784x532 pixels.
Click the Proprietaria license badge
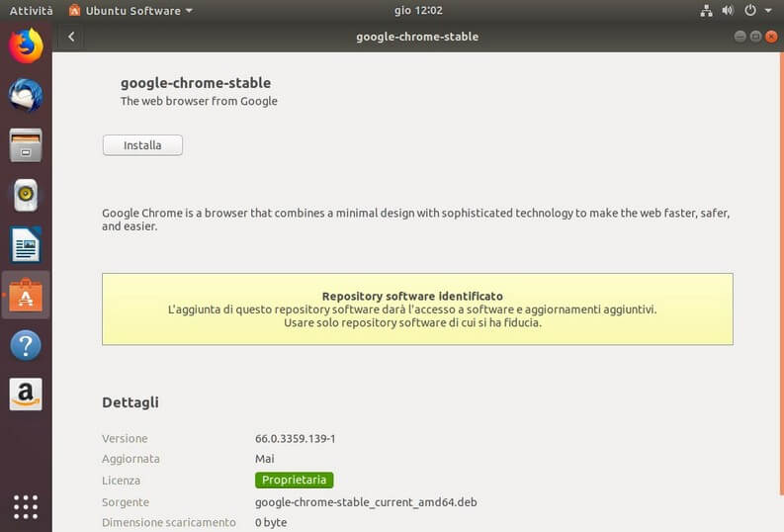pos(294,480)
